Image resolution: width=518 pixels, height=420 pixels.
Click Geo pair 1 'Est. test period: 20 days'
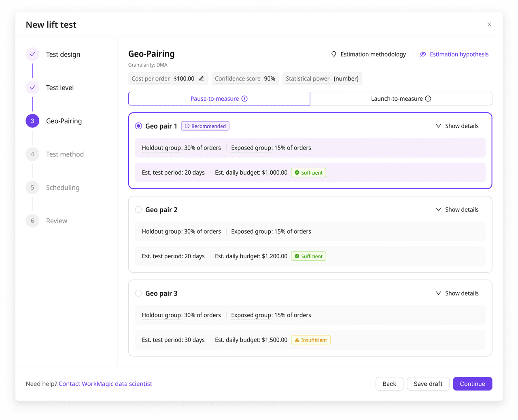173,173
